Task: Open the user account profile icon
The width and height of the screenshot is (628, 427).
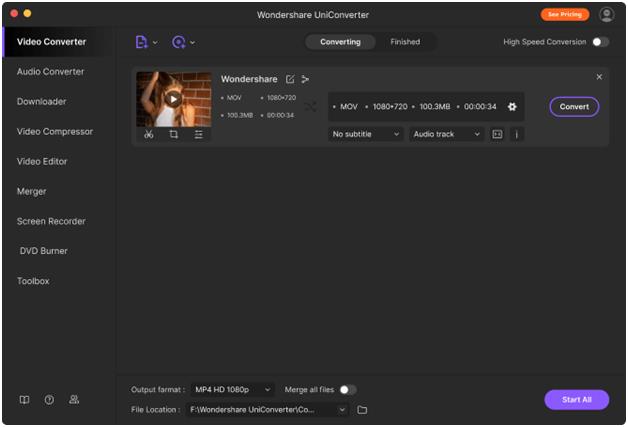Action: point(606,14)
